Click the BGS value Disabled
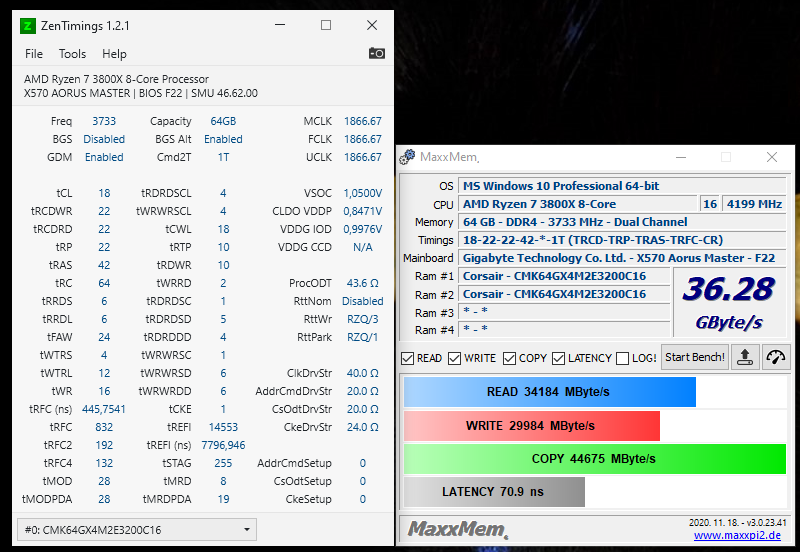800x552 pixels. click(104, 139)
